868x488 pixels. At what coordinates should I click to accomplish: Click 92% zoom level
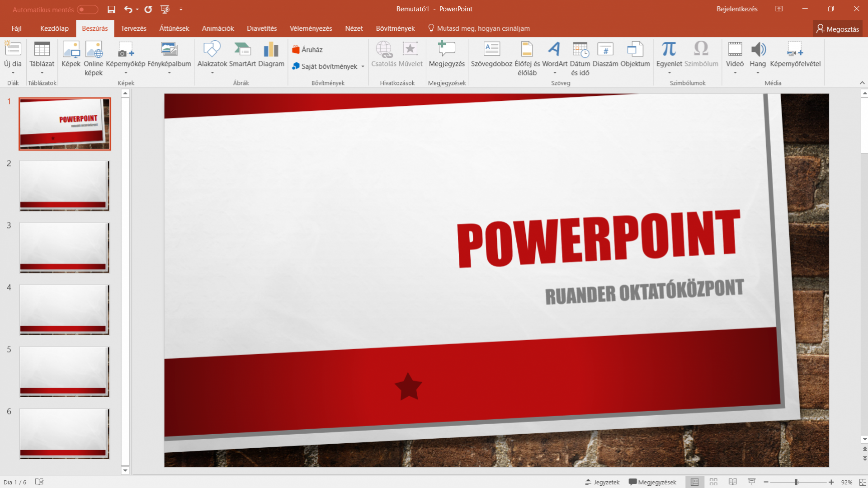(847, 482)
